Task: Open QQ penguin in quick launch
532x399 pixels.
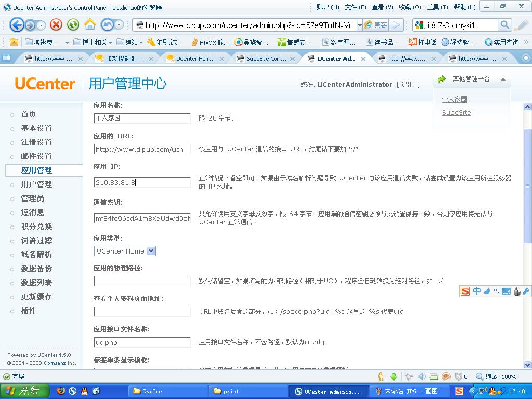Action: [84, 391]
